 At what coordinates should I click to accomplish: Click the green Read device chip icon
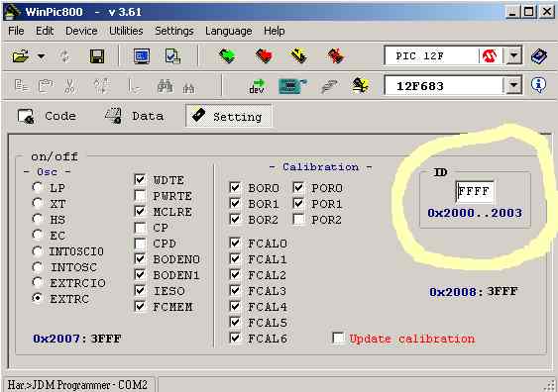point(228,56)
